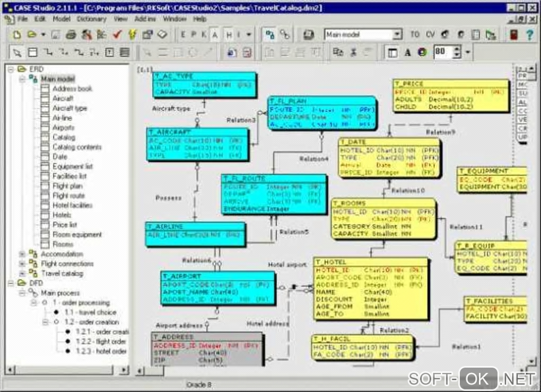Image resolution: width=541 pixels, height=392 pixels.
Task: Open the recent files arrow beside Open
Action: coord(43,34)
